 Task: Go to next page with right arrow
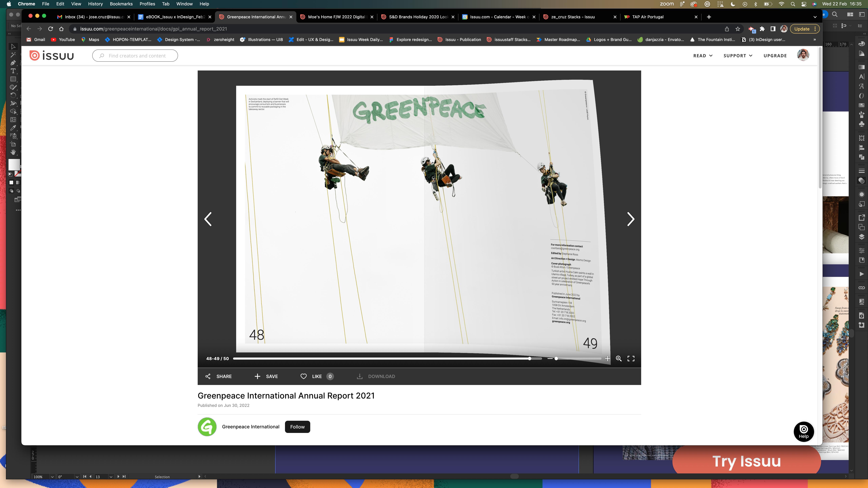pyautogui.click(x=630, y=219)
